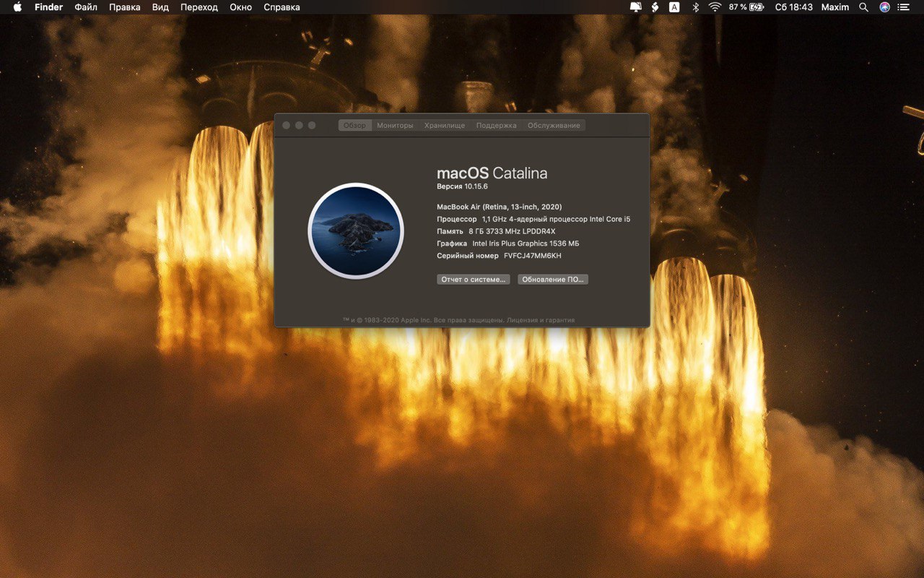Click the battery status 87 % indicator
This screenshot has height=578, width=924.
[746, 7]
